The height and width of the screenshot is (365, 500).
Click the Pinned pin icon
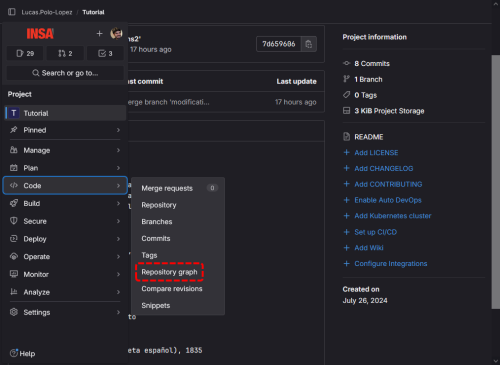click(14, 130)
